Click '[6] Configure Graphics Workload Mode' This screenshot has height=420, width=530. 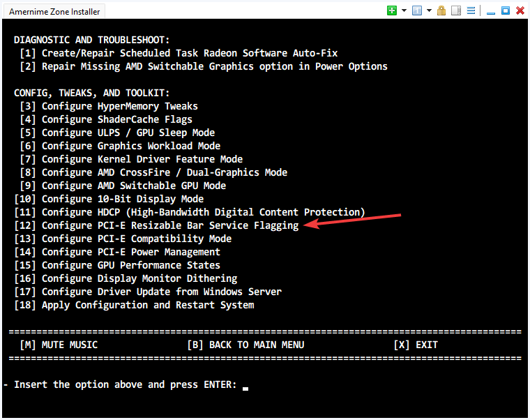(120, 146)
